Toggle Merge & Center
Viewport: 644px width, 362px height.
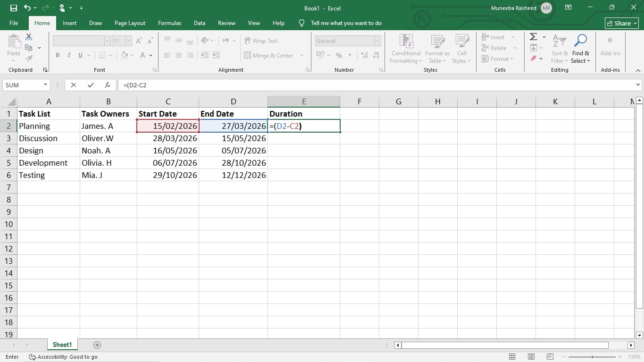[x=269, y=55]
